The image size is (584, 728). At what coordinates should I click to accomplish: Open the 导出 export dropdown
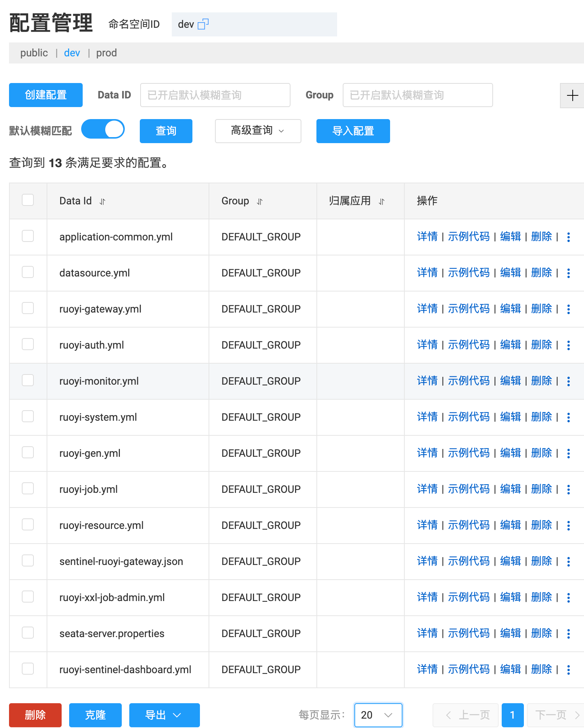[164, 715]
